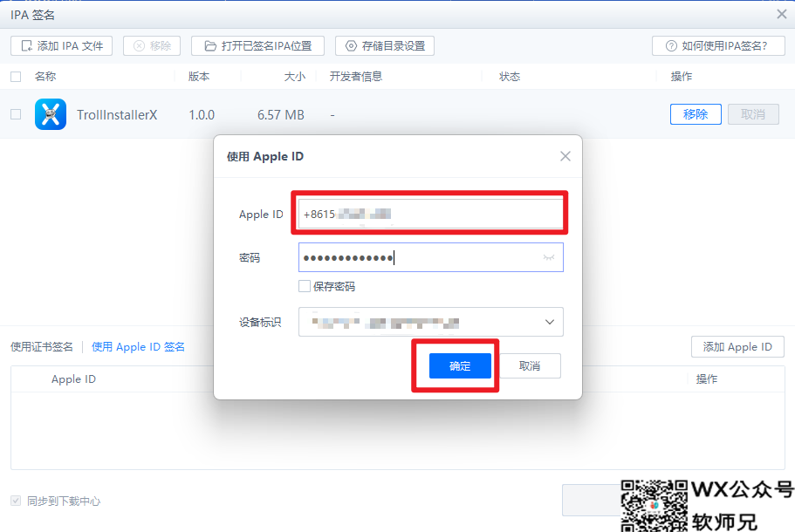Click the gear icon in 存储目录设置
The height and width of the screenshot is (532, 795).
[351, 46]
